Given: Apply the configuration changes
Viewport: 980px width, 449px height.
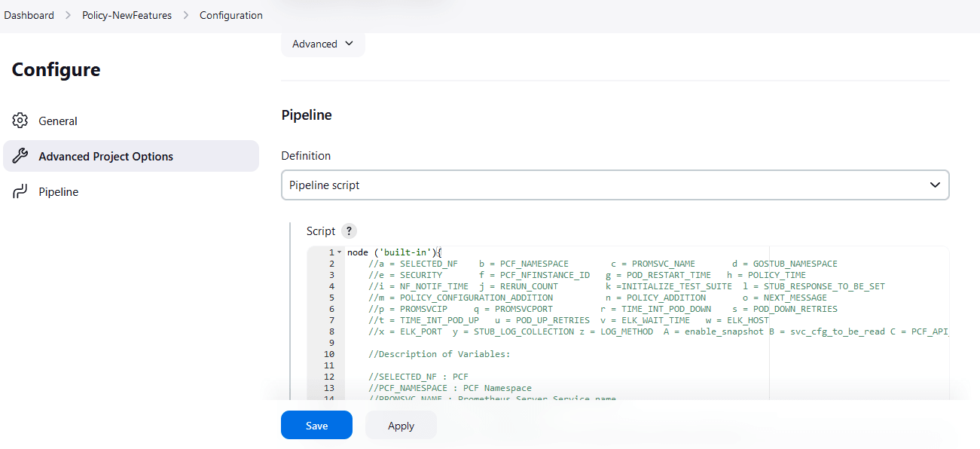Looking at the screenshot, I should tap(401, 425).
